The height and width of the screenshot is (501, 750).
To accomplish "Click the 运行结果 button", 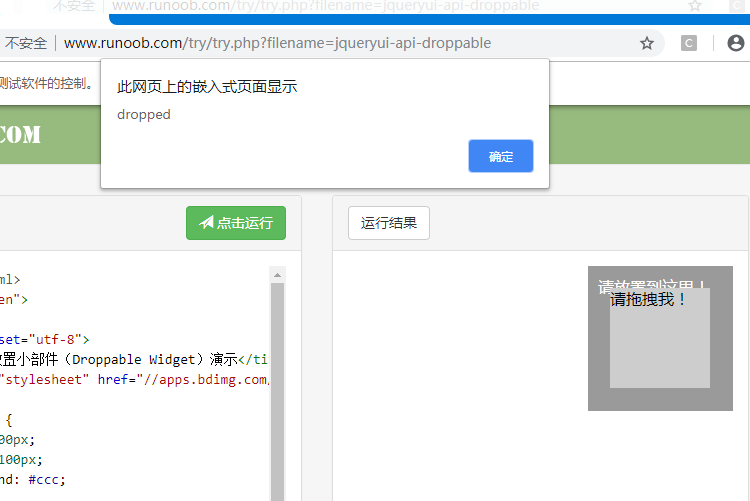I will tap(389, 223).
